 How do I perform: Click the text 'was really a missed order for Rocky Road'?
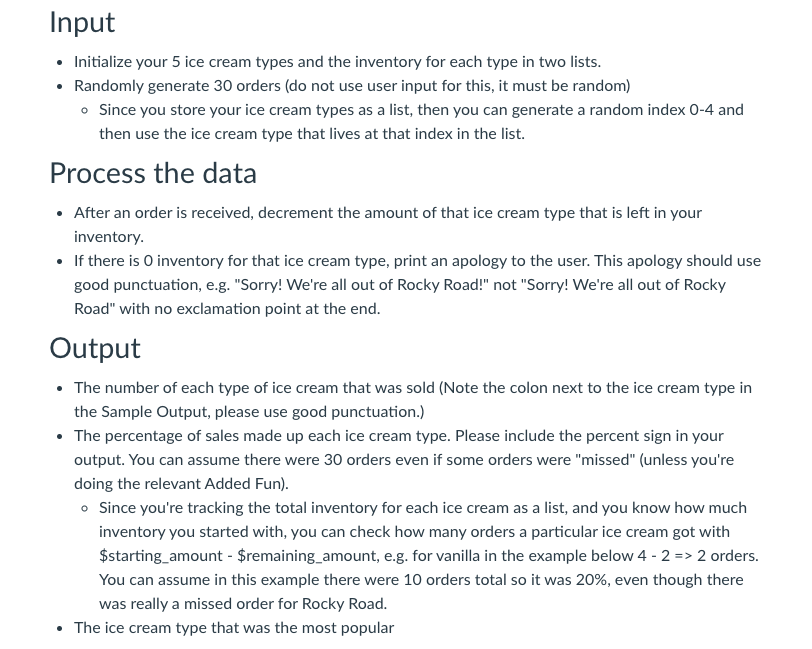pos(243,603)
